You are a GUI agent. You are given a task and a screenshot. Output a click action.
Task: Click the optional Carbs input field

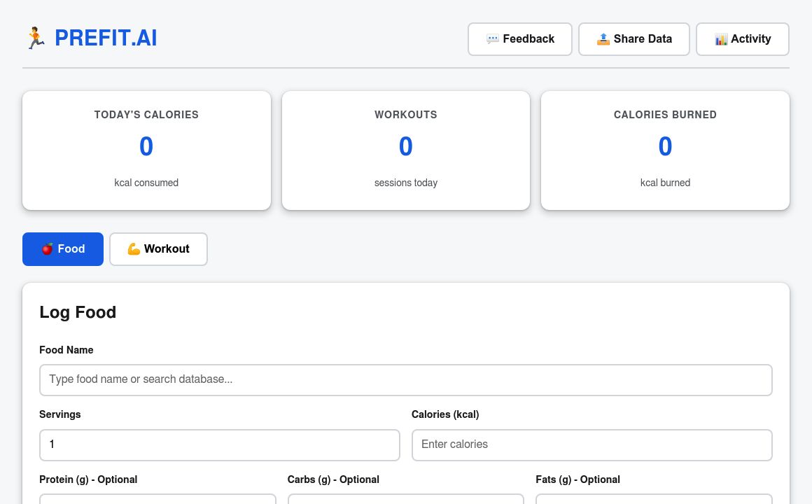point(406,500)
